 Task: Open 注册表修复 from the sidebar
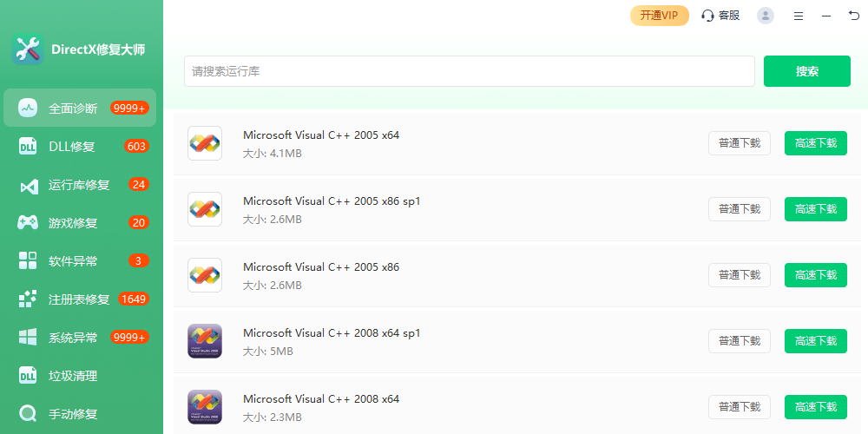81,299
